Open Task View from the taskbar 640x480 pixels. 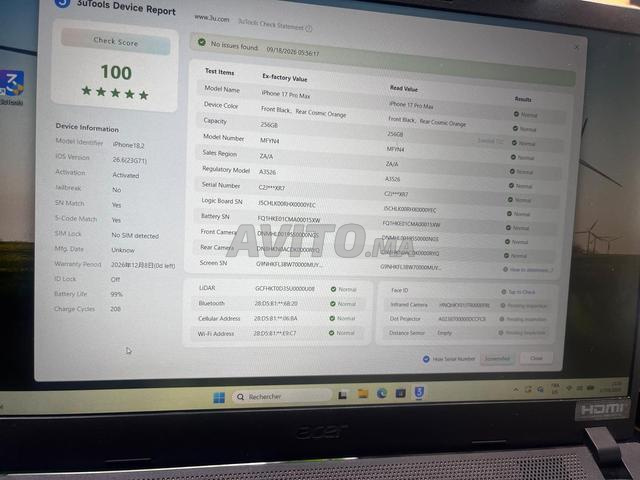click(x=342, y=395)
